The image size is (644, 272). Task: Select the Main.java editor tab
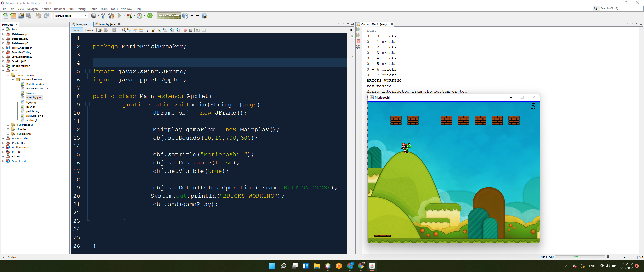pos(82,24)
